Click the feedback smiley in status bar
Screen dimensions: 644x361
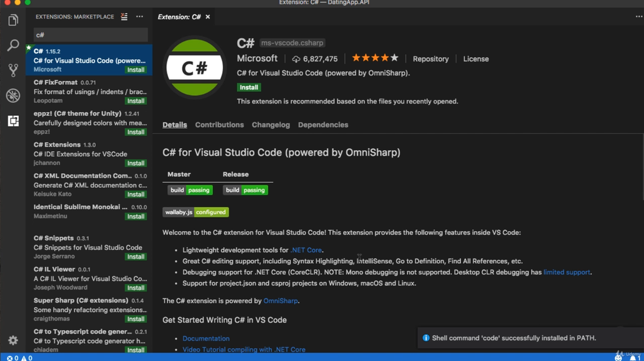tap(618, 358)
